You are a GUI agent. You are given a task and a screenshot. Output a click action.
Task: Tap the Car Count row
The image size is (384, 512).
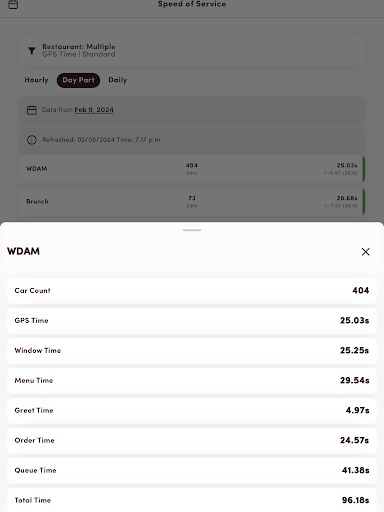[x=192, y=291]
